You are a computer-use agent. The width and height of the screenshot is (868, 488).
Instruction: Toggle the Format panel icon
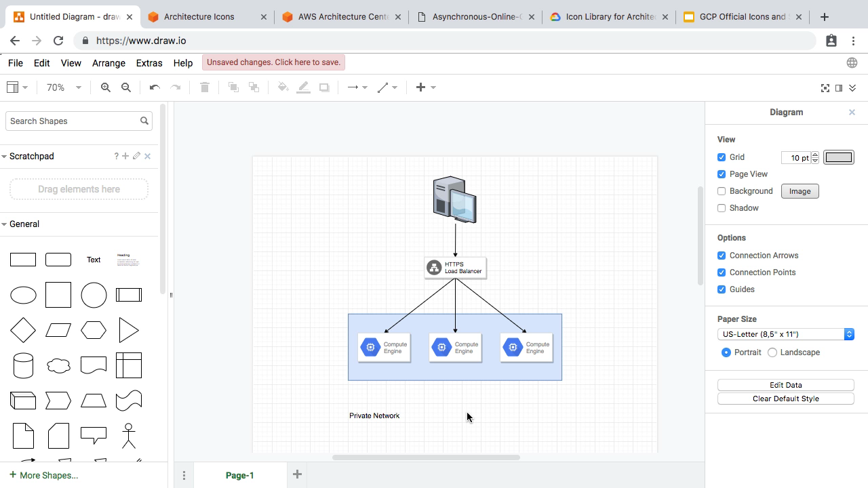point(839,88)
